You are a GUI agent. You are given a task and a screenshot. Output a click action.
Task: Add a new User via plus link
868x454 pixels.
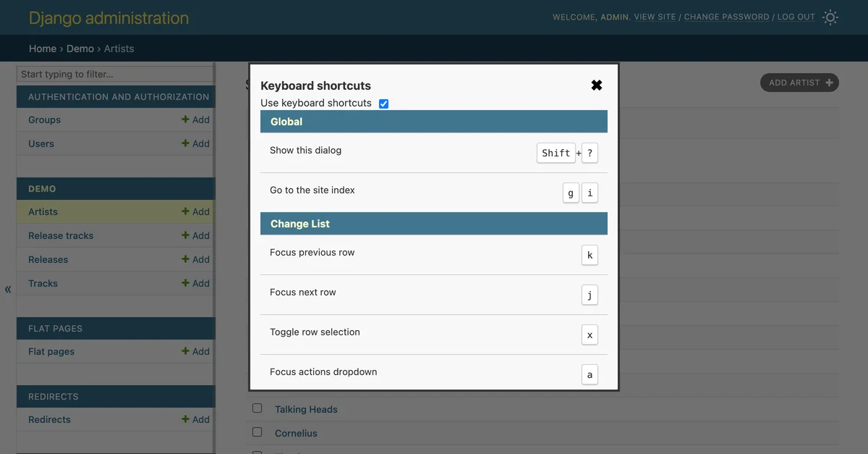196,143
